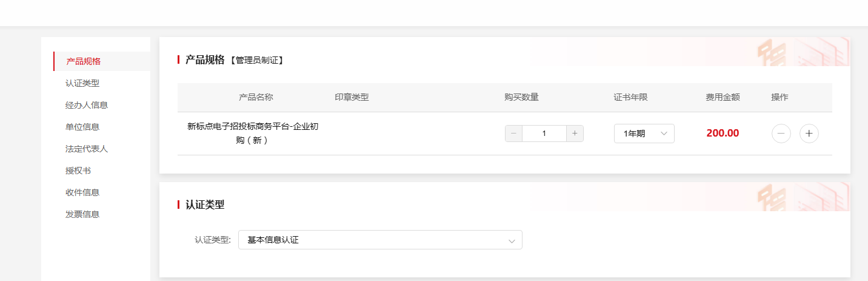Image resolution: width=868 pixels, height=281 pixels.
Task: Click the 证书年限 column header
Action: [630, 97]
